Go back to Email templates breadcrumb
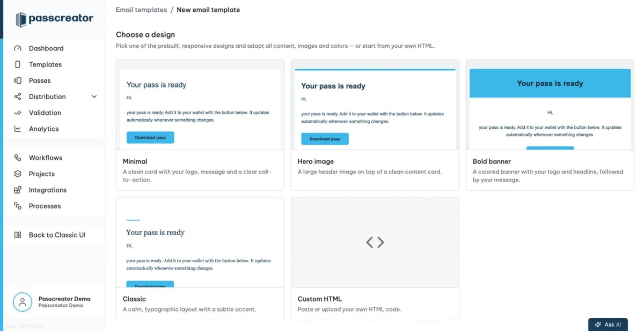The image size is (644, 331). click(141, 10)
